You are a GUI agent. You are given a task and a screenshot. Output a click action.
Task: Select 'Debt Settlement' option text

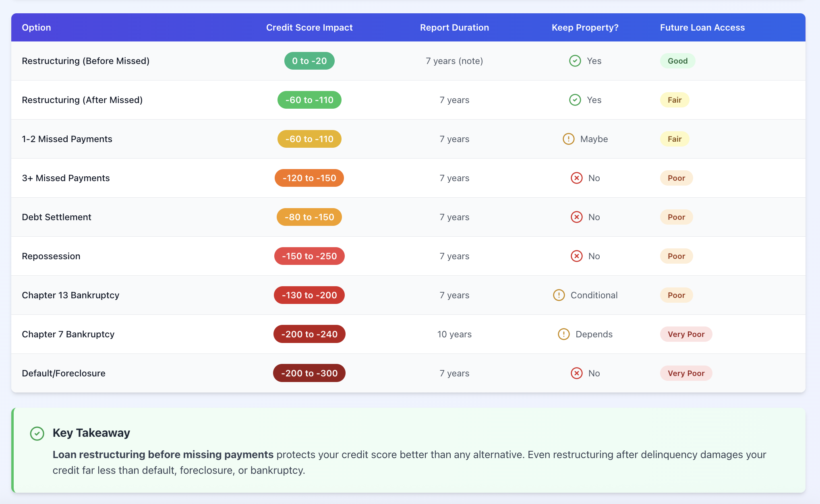click(56, 217)
